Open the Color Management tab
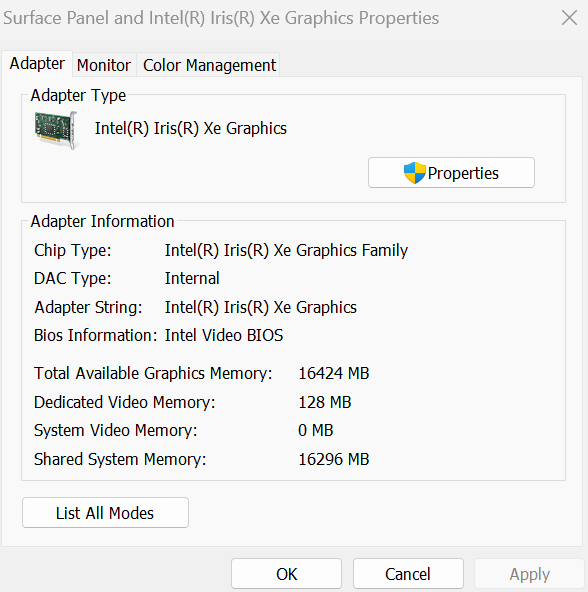The height and width of the screenshot is (592, 588). pyautogui.click(x=209, y=65)
